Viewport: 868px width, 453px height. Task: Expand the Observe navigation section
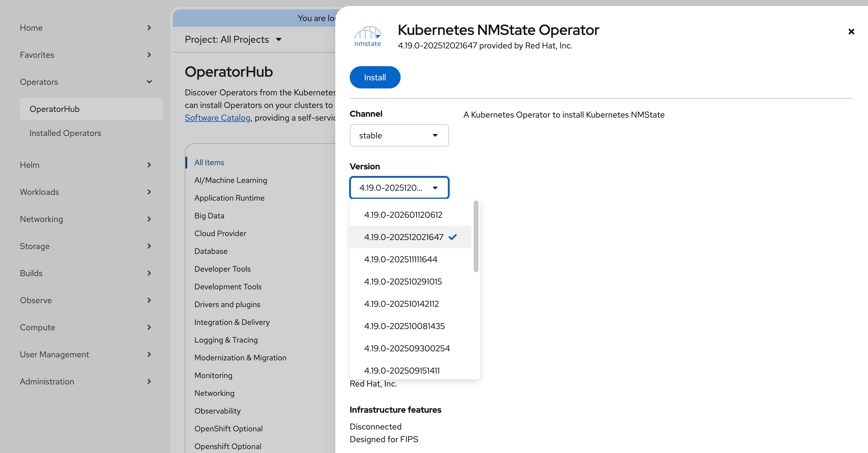pos(86,300)
